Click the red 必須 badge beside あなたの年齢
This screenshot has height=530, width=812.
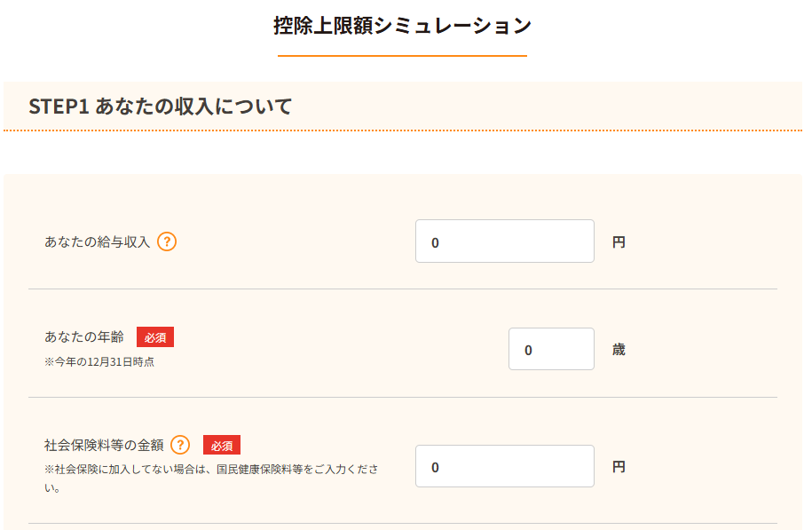pyautogui.click(x=155, y=337)
